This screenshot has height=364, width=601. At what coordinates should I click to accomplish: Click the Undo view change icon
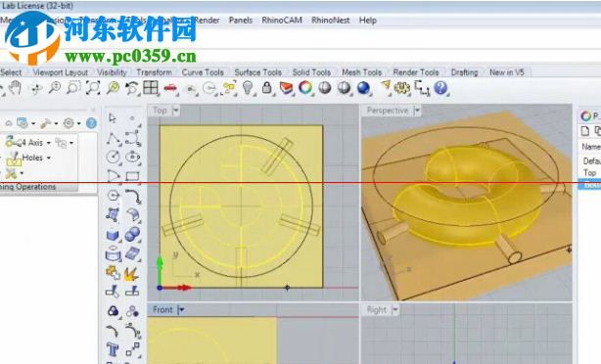pyautogui.click(x=132, y=88)
